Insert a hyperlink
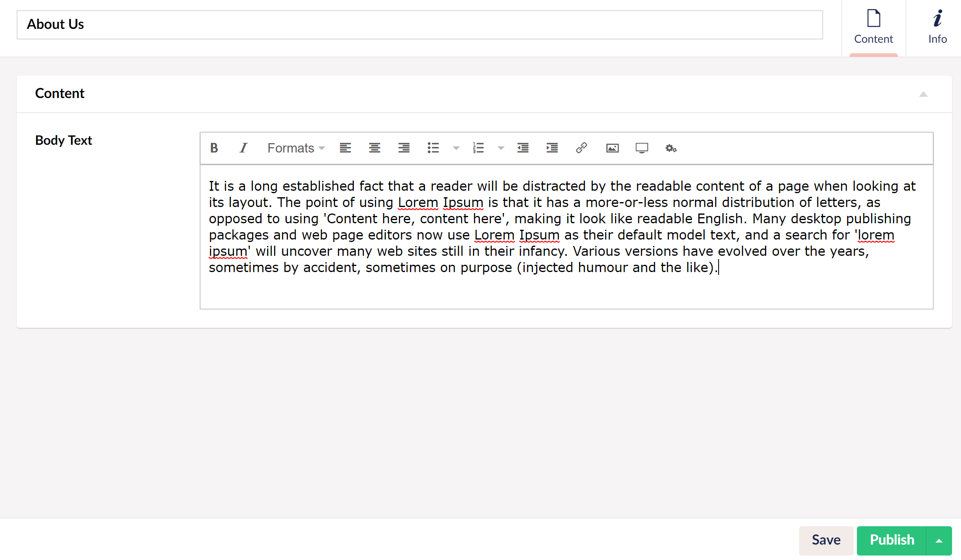This screenshot has height=560, width=961. 582,148
